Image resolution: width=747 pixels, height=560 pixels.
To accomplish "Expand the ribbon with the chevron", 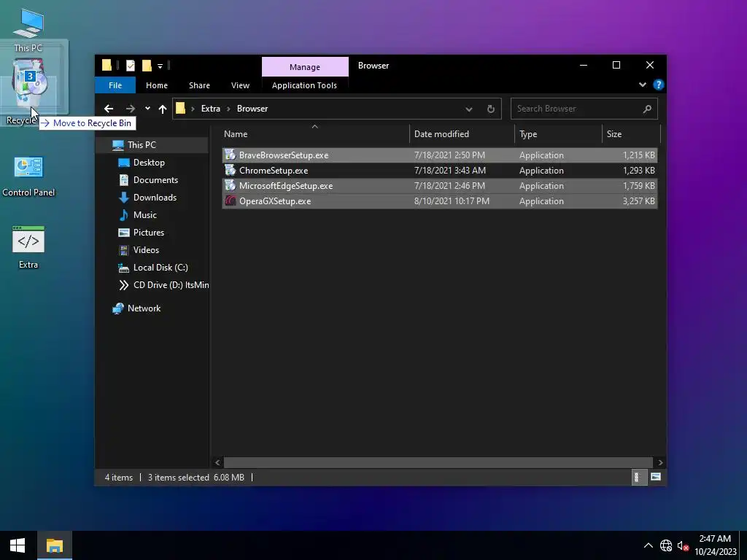I will 642,85.
